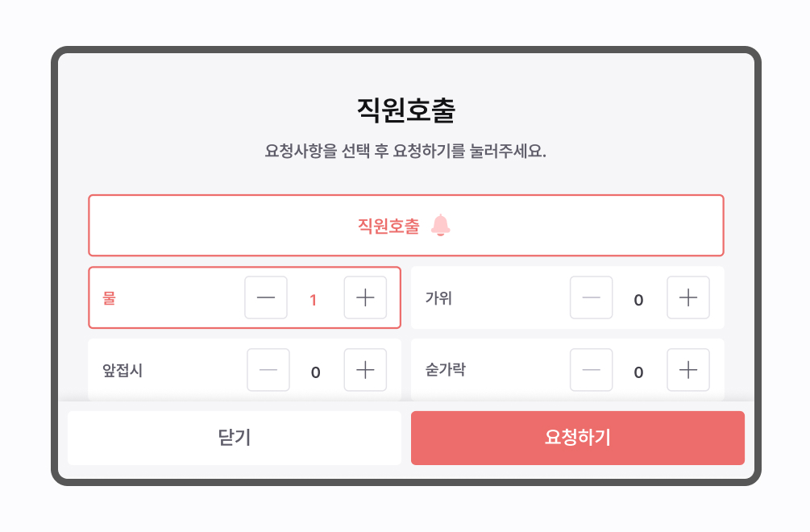Click the minus icon for 숟가락
Screen dimensions: 810x532
(591, 370)
